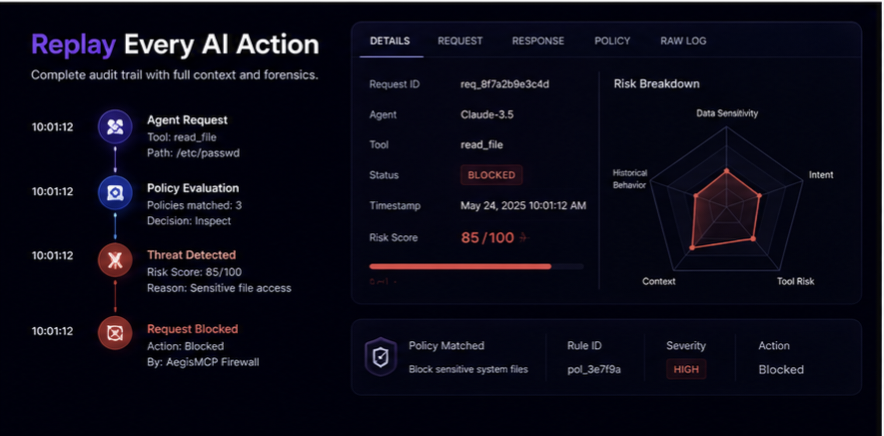View the RAW LOG tab
Screen dimensions: 884x436
[683, 41]
